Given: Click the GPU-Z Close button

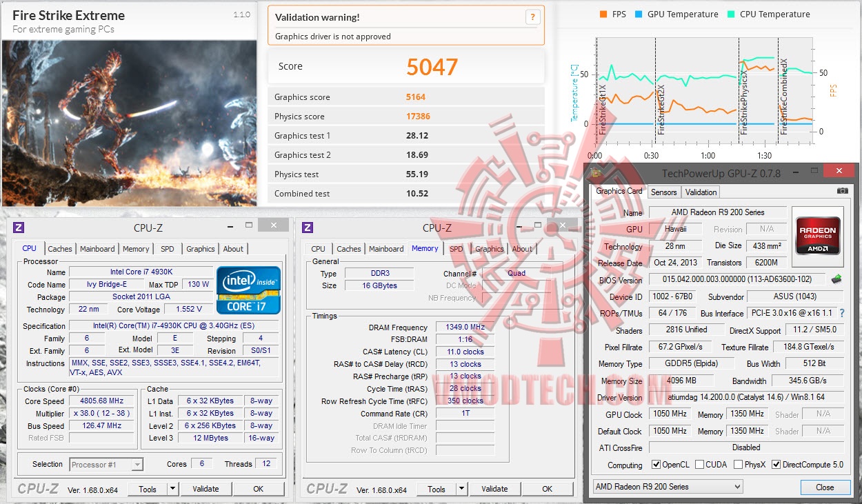Looking at the screenshot, I should click(x=825, y=487).
